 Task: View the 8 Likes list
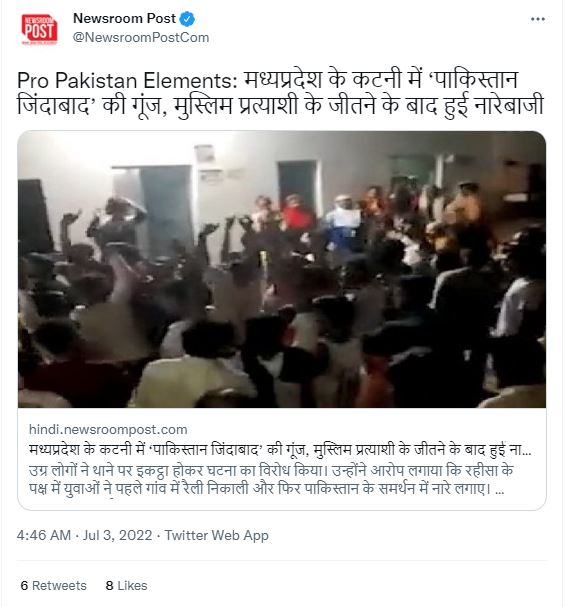click(x=126, y=585)
